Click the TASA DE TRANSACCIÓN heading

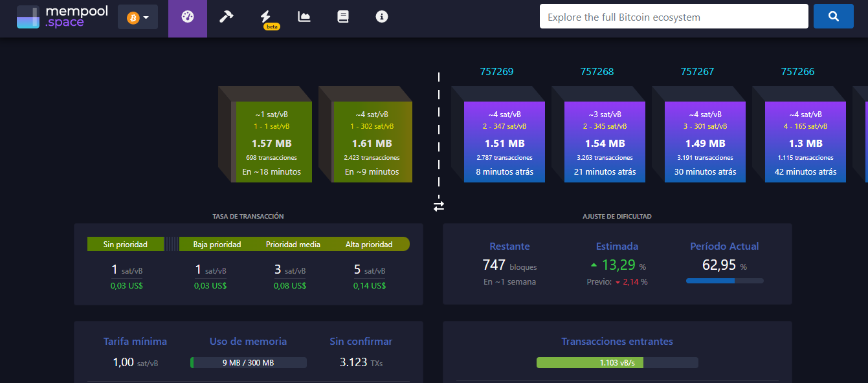[x=248, y=216]
